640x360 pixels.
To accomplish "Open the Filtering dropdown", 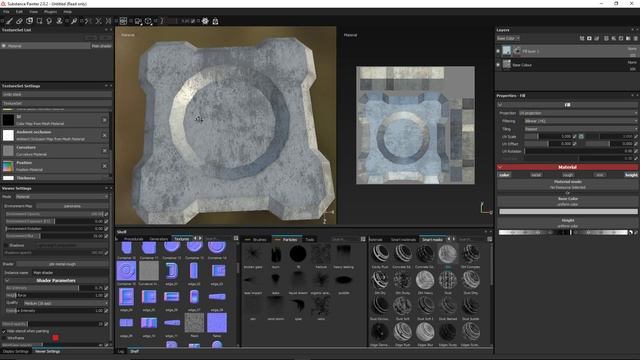I will 580,121.
